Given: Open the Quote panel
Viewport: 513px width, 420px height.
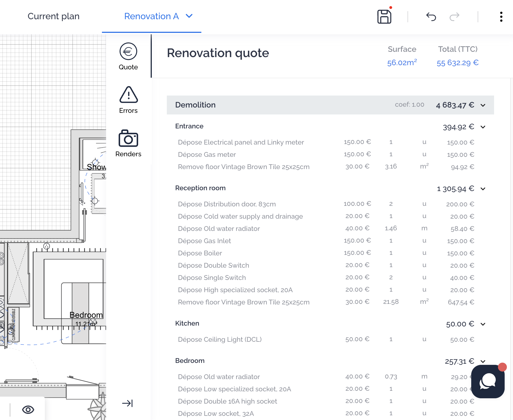Looking at the screenshot, I should point(128,57).
